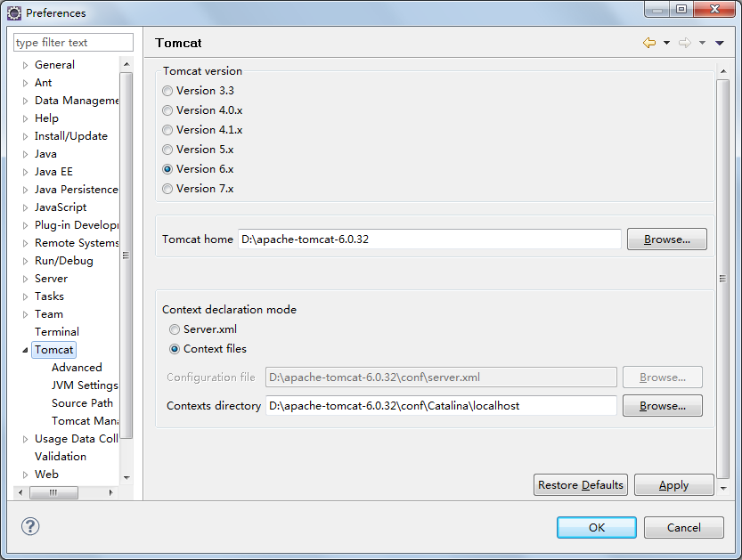742x560 pixels.
Task: Select the Version 3.3 radio button
Action: (167, 91)
